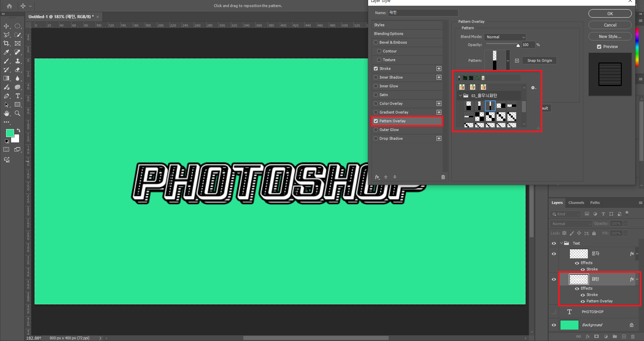
Task: Select the Untitled-1 document tab
Action: coord(61,16)
